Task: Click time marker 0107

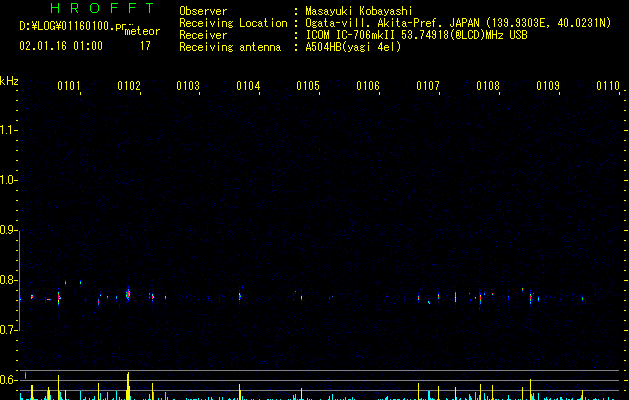Action: 428,86
